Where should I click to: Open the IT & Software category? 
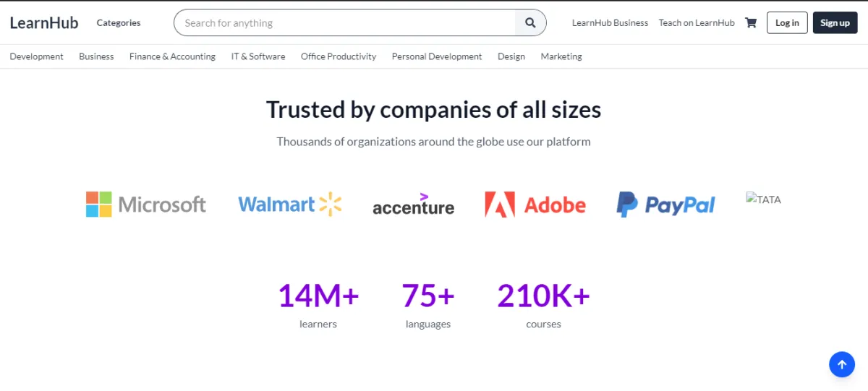pos(258,56)
